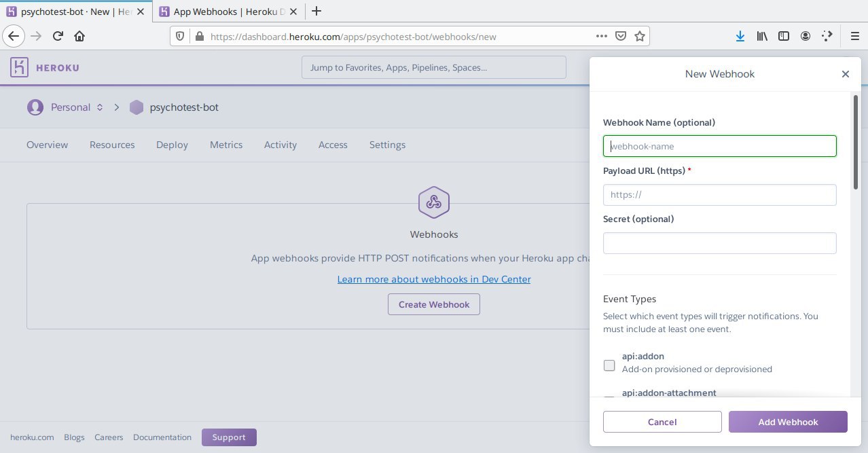Click the Jump to Favorites search box
Screen dimensions: 868x453
click(434, 67)
